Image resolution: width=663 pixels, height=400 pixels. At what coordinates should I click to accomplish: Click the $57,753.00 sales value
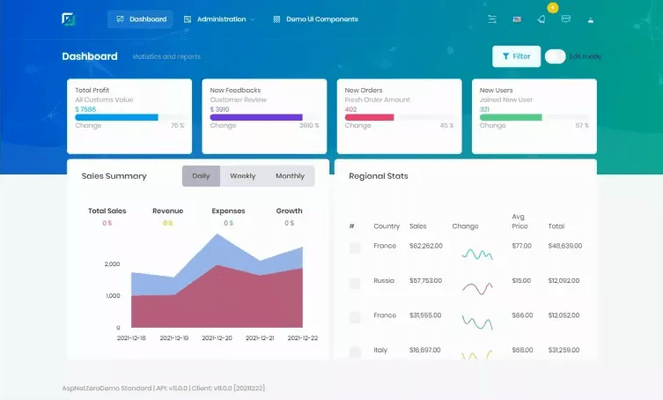425,280
